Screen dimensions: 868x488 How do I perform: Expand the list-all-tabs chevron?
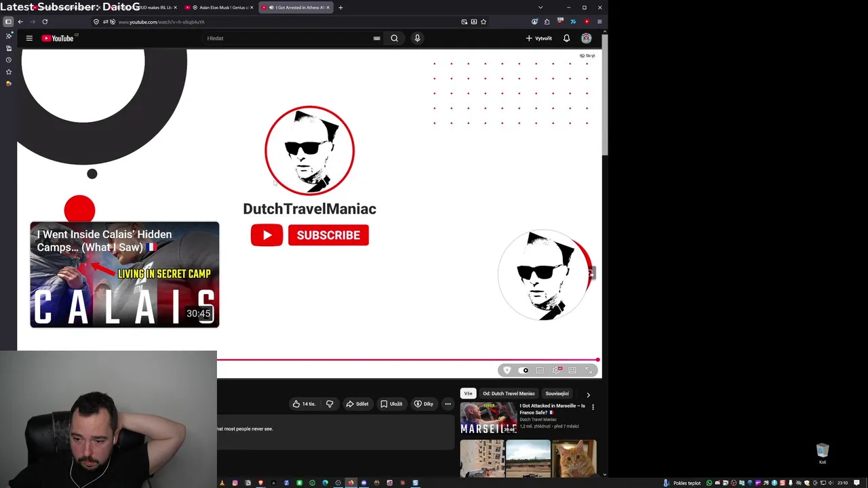[x=540, y=7]
